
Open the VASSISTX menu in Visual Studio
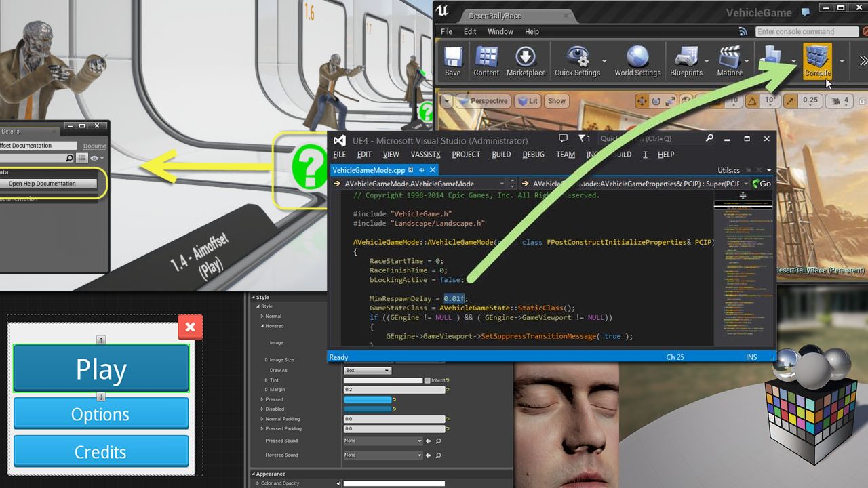[x=426, y=155]
